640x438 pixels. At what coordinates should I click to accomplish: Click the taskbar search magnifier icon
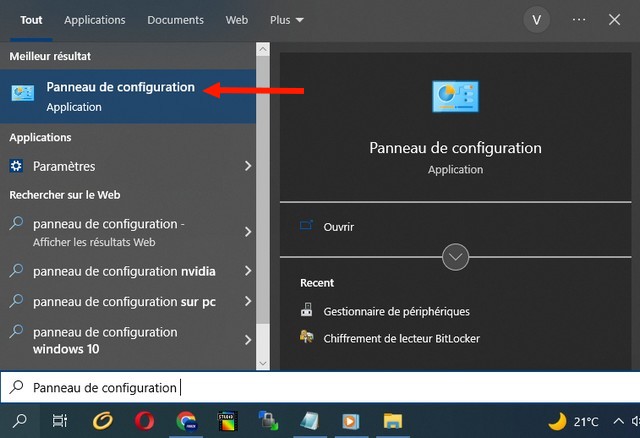(19, 421)
